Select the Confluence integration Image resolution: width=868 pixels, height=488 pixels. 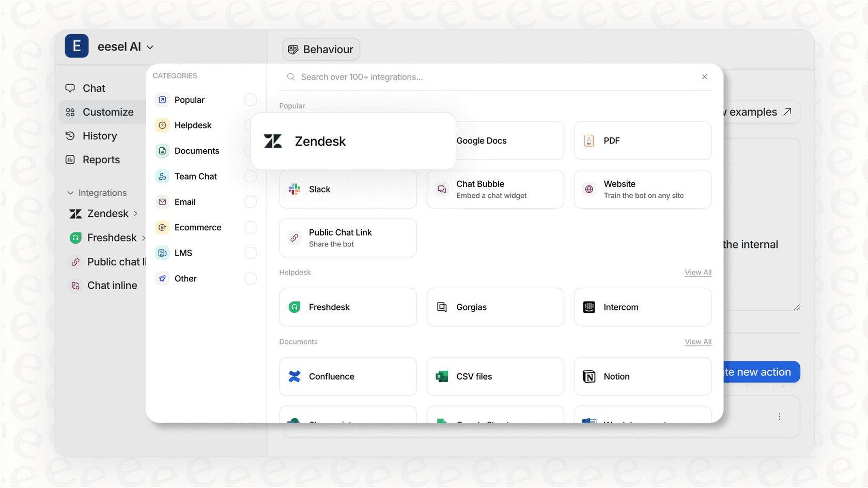click(x=347, y=376)
